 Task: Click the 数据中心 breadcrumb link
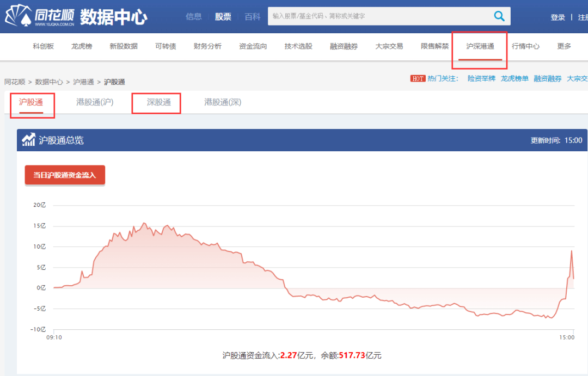point(49,82)
